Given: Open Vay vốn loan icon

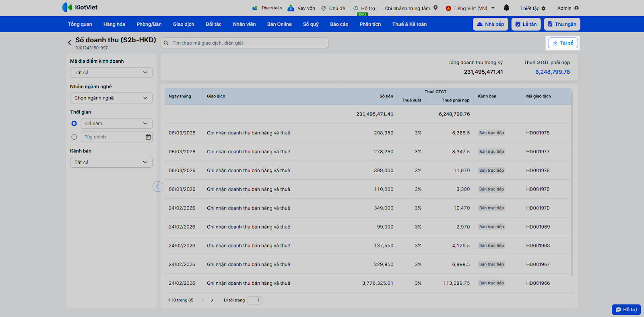Looking at the screenshot, I should [x=291, y=8].
